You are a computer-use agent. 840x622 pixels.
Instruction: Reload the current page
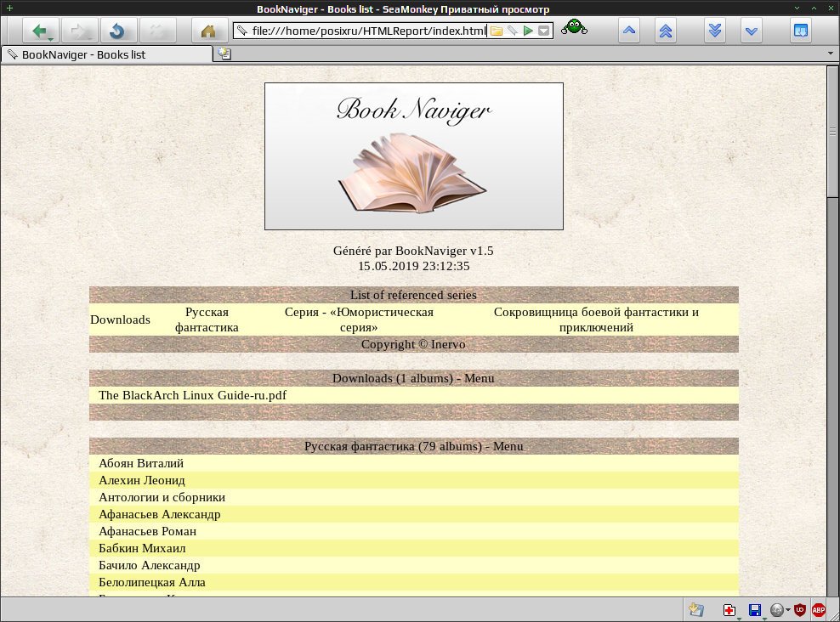pos(118,31)
